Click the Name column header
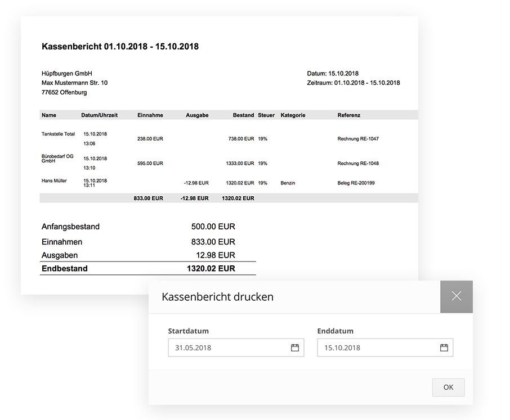Screen dimensions: 510x420 (49, 115)
